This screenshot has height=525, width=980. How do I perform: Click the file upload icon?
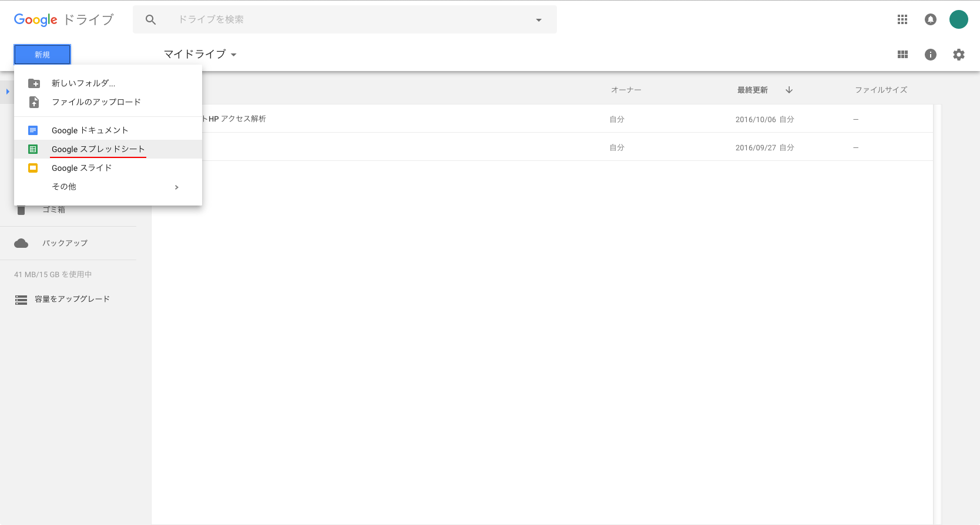tap(34, 102)
